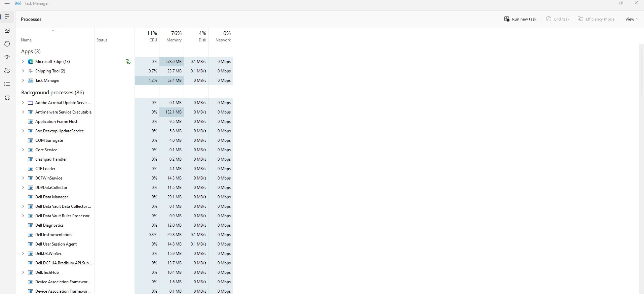644x294 pixels.
Task: Expand the Dell.D3.WinSvc row
Action: pos(23,254)
